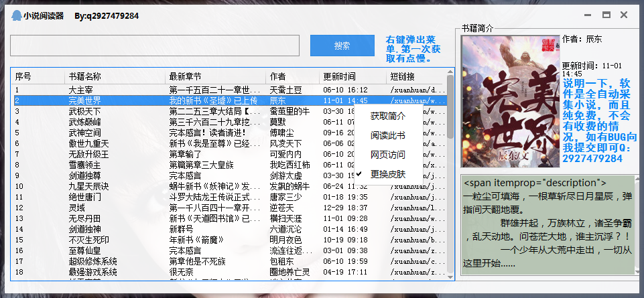The width and height of the screenshot is (644, 298).
Task: Click the book list scroll-up arrow
Action: point(450,72)
